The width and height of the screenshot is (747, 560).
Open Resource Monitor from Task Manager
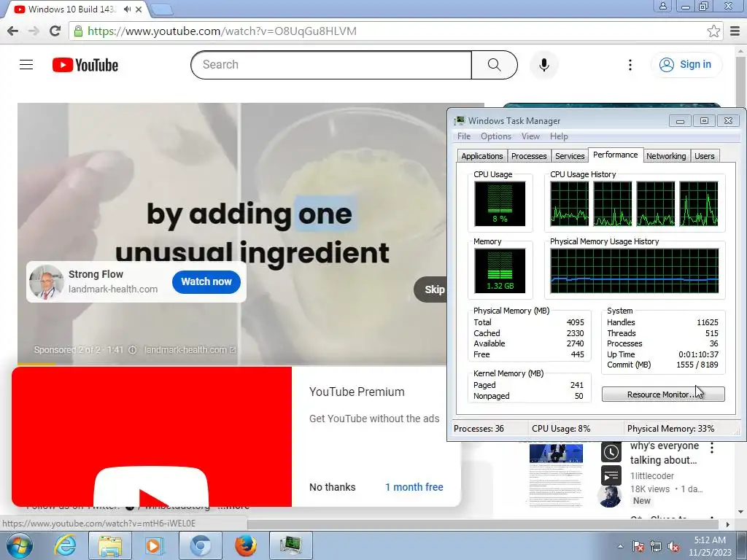coord(663,394)
